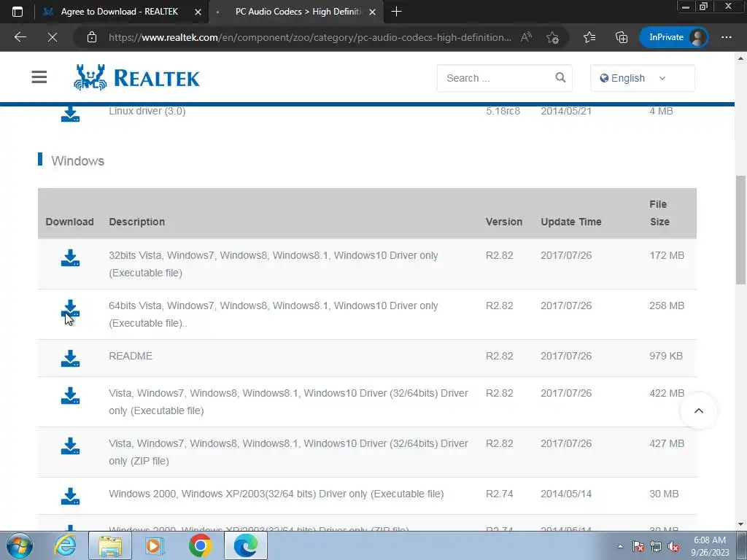Click the Update Time column header
Image resolution: width=747 pixels, height=560 pixels.
(571, 222)
